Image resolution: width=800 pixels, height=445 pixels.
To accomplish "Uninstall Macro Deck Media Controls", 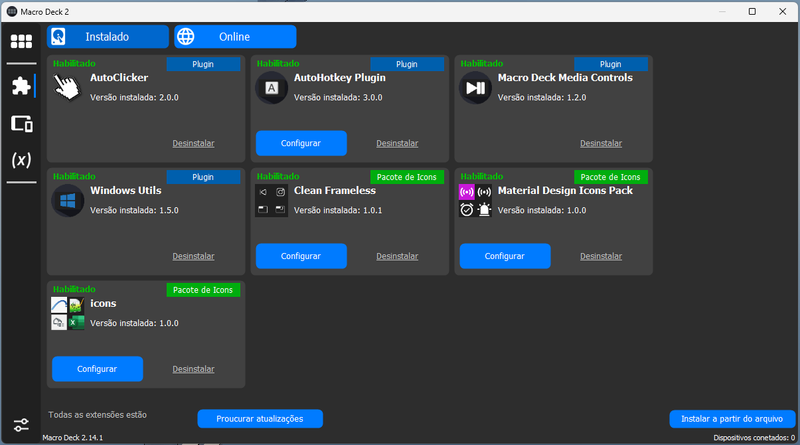I will (x=601, y=143).
